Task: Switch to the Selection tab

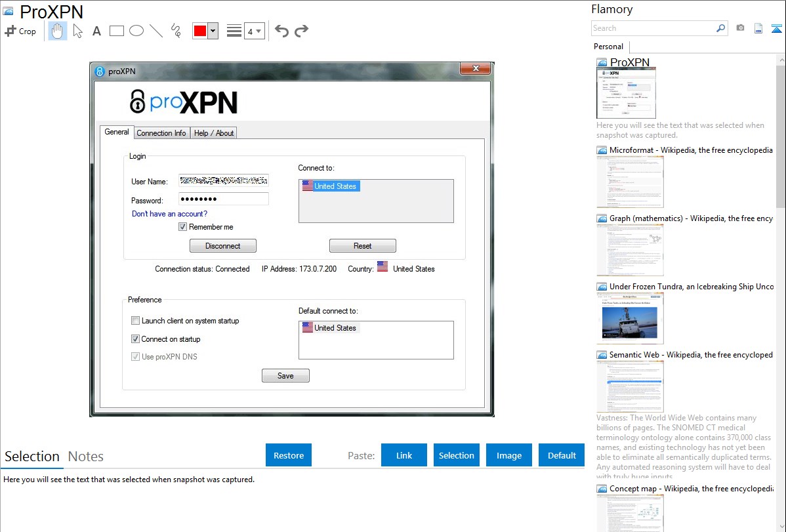Action: pyautogui.click(x=32, y=457)
